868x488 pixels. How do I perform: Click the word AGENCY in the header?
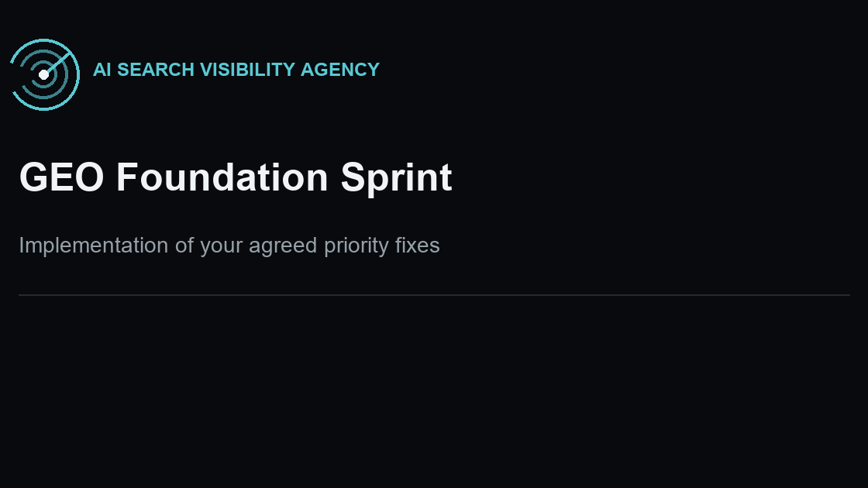340,70
